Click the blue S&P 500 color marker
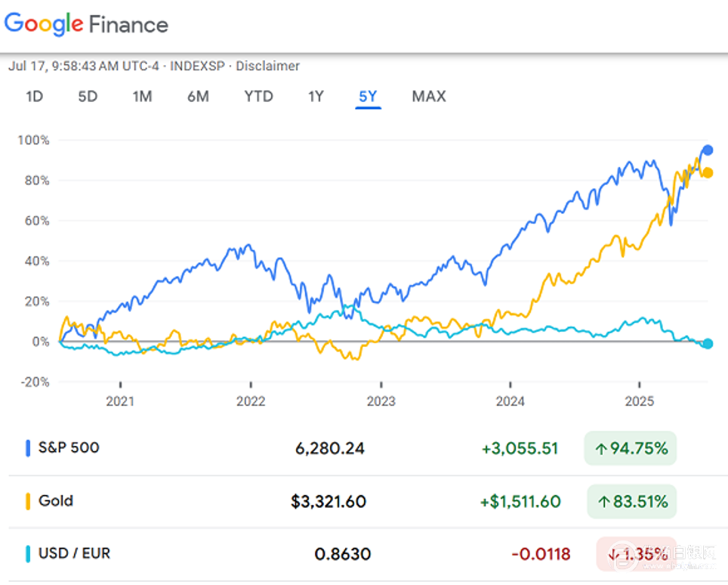728x585 pixels. pos(28,448)
